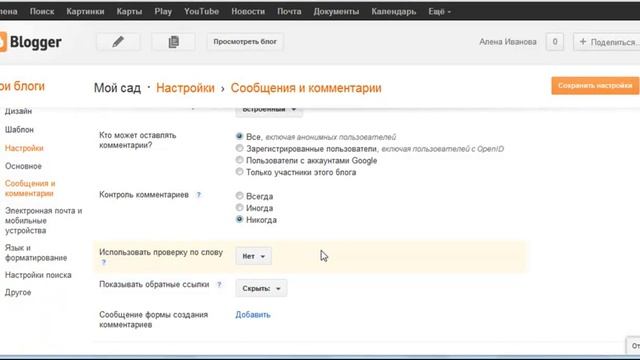Open the Настройки breadcrumb link

(x=185, y=88)
